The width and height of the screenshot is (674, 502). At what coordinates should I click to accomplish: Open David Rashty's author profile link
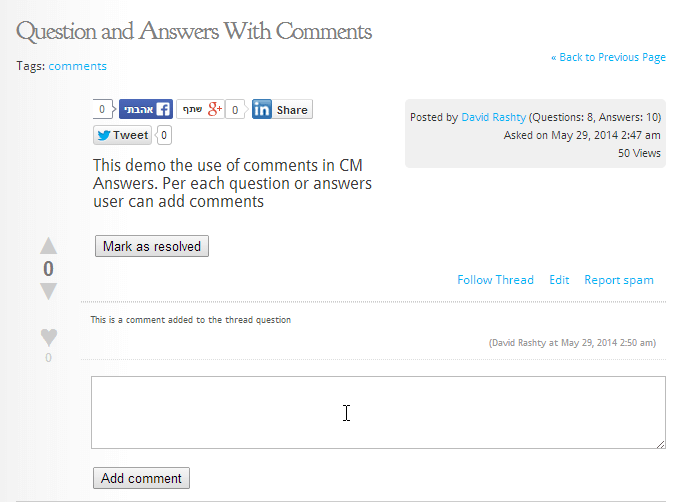(493, 117)
